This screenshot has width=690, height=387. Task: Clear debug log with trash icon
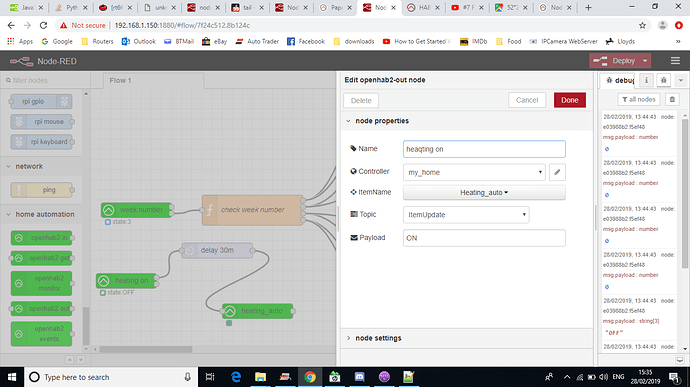[x=672, y=100]
